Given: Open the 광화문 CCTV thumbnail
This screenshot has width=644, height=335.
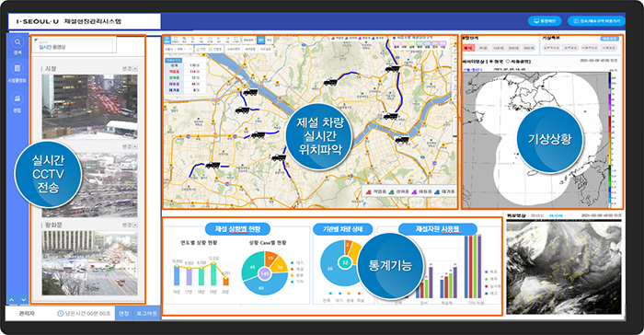Looking at the screenshot, I should [x=89, y=262].
